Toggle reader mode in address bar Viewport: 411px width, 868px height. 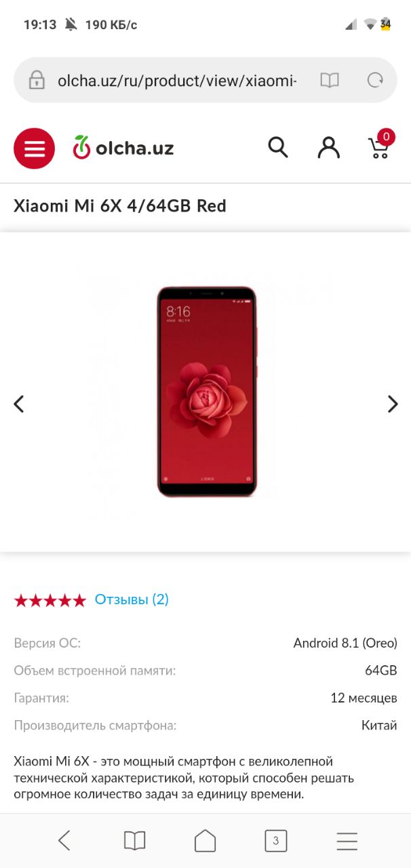point(330,81)
